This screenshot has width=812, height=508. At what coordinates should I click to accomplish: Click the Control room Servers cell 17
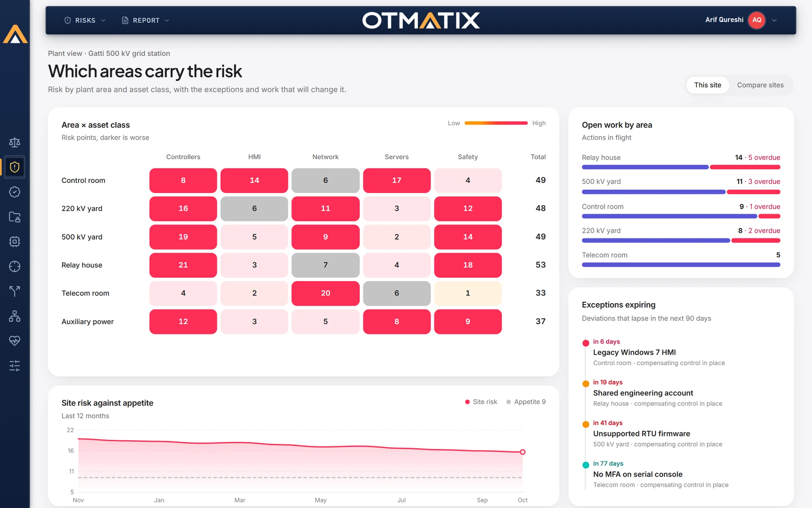[x=397, y=180]
